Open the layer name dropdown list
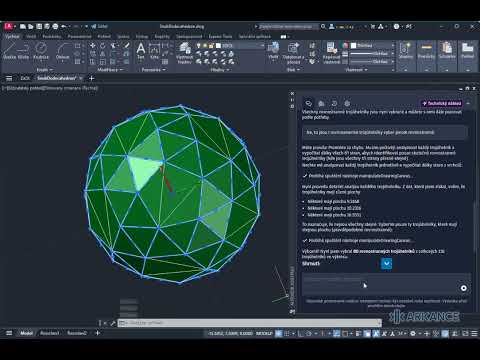 point(262,46)
